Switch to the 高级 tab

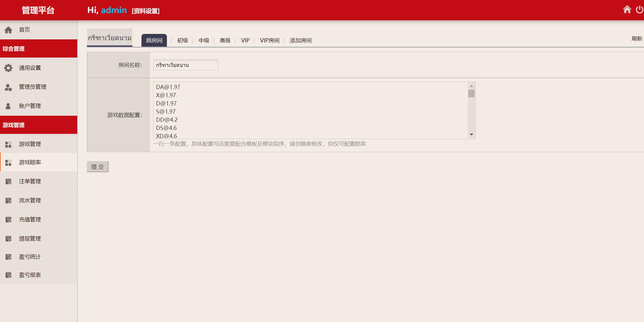pyautogui.click(x=225, y=40)
